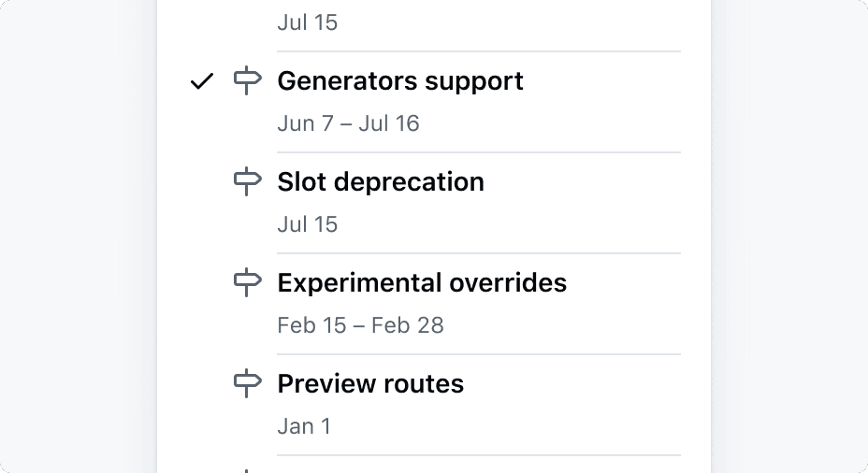Screen dimensions: 868x473
Task: Click the divider line directly above Generators support
Action: click(479, 51)
